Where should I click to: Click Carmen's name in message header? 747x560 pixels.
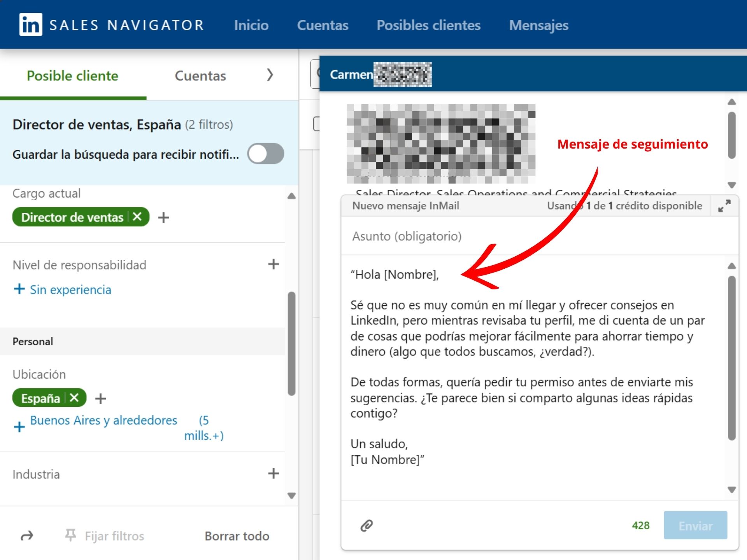tap(351, 74)
